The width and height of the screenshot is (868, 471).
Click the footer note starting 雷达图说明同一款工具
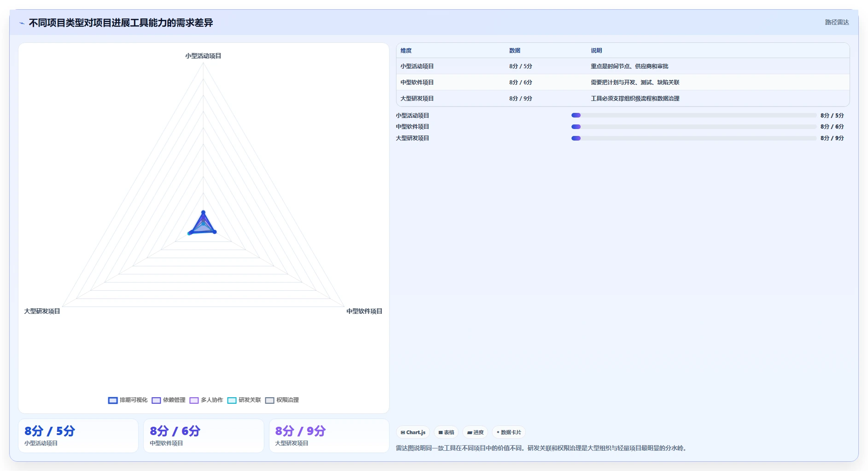(x=542, y=448)
